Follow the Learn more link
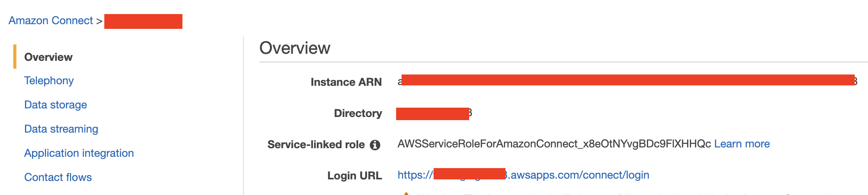The width and height of the screenshot is (868, 195). pos(742,144)
